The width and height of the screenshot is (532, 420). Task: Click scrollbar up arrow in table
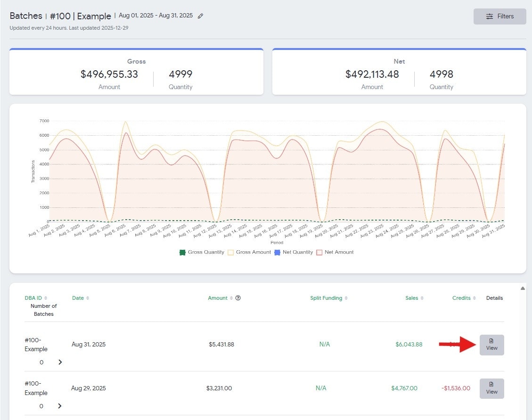point(522,288)
